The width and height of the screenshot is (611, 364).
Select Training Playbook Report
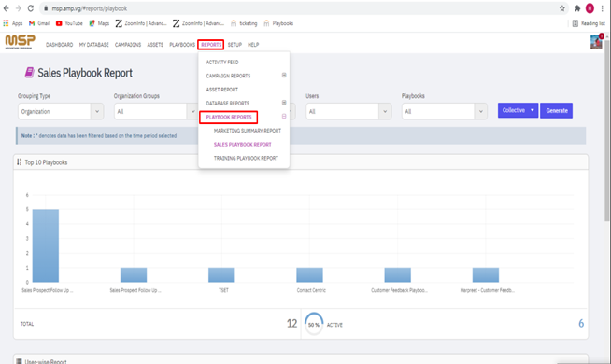(246, 158)
